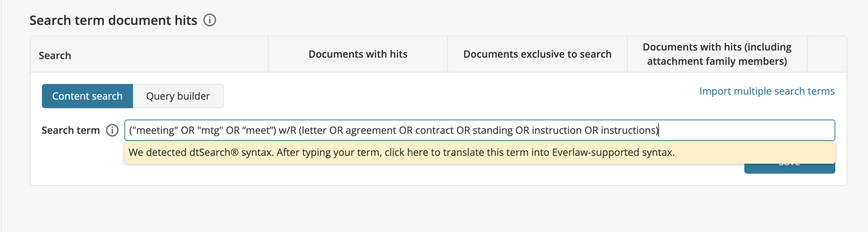Select the Content search tab
Screen dimensions: 868x232
(87, 96)
